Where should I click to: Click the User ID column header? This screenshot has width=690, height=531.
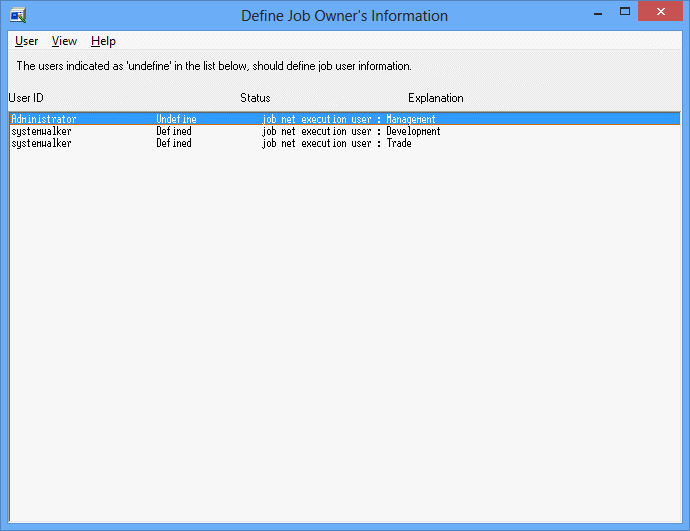tap(26, 98)
